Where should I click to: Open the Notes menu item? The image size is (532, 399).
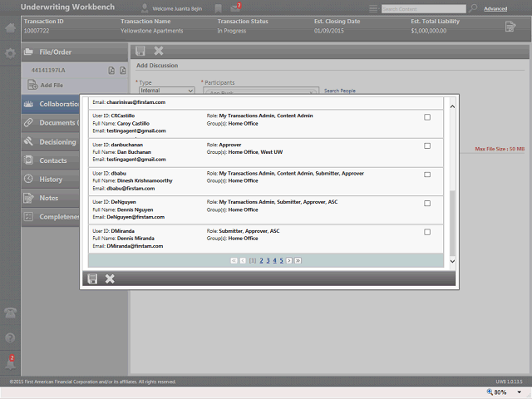[x=51, y=198]
